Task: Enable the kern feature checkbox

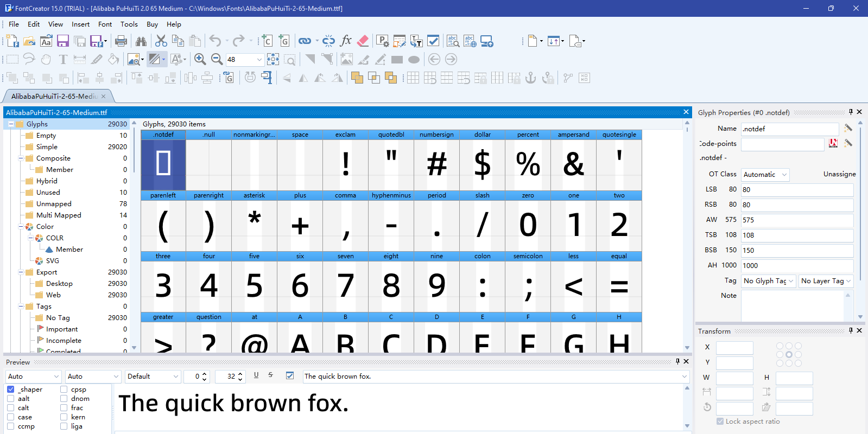Action: 64,417
